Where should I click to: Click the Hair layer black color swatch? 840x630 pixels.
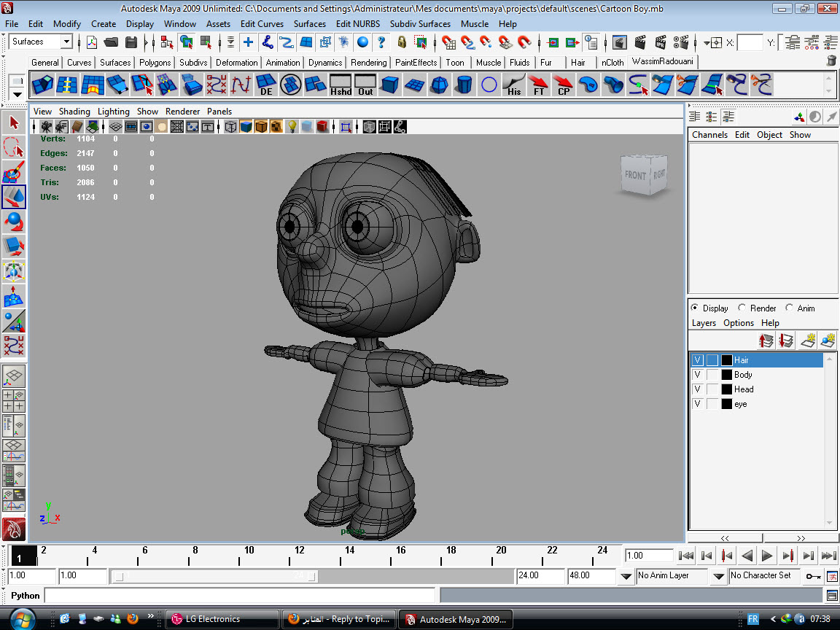point(726,360)
